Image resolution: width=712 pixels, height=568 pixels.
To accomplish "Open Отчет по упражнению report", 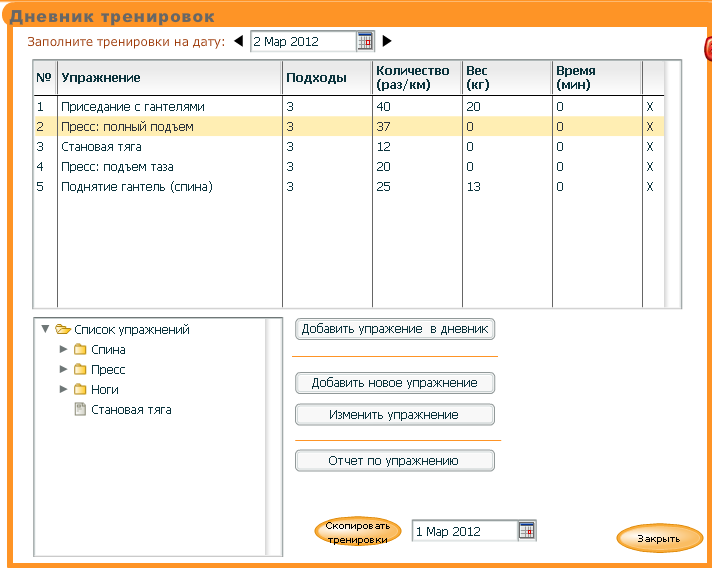I will pyautogui.click(x=395, y=461).
